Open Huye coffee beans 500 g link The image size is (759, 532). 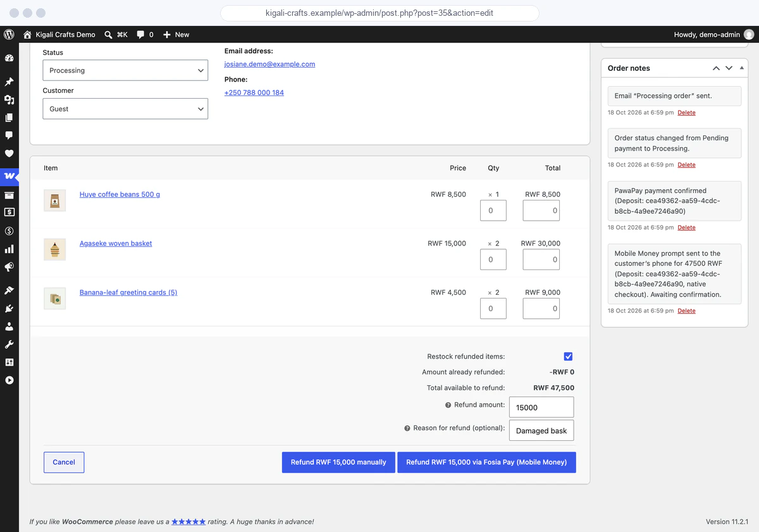coord(120,194)
